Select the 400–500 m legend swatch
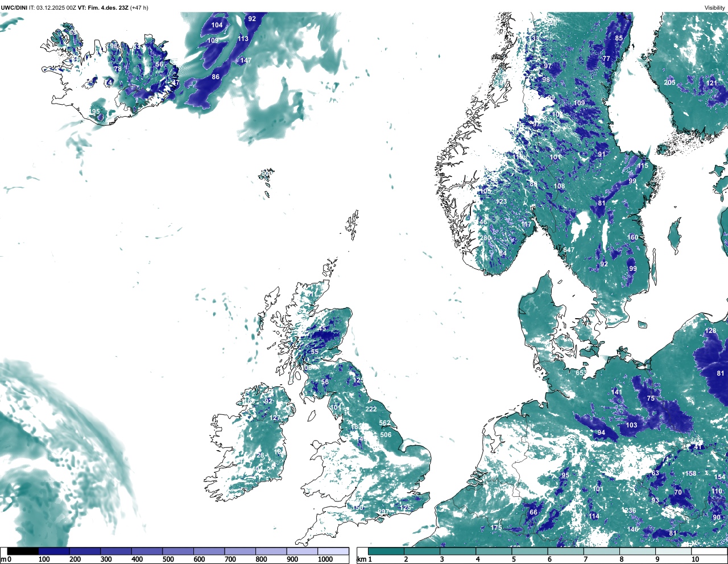This screenshot has height=564, width=728. pos(147,551)
